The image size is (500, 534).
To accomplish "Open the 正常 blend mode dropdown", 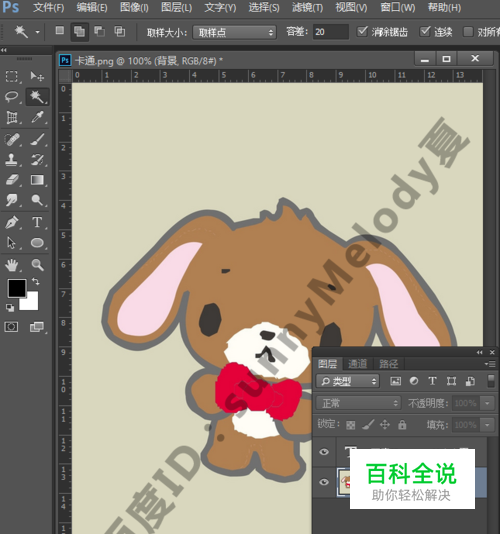I will click(x=359, y=403).
